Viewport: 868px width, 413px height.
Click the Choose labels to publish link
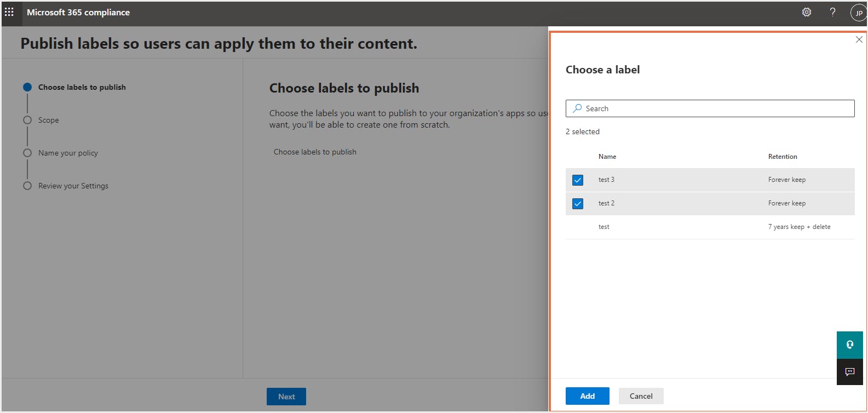pos(315,152)
